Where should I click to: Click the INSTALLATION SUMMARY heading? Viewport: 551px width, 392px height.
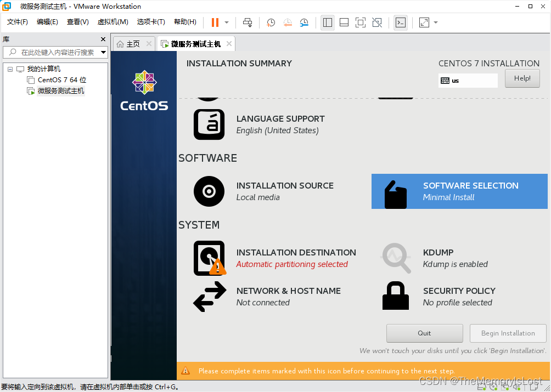239,63
